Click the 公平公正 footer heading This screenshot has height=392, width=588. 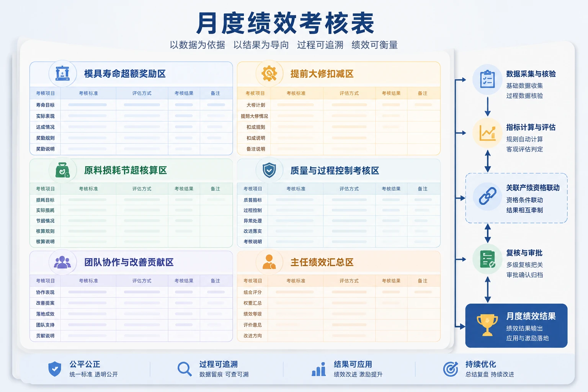coord(85,364)
